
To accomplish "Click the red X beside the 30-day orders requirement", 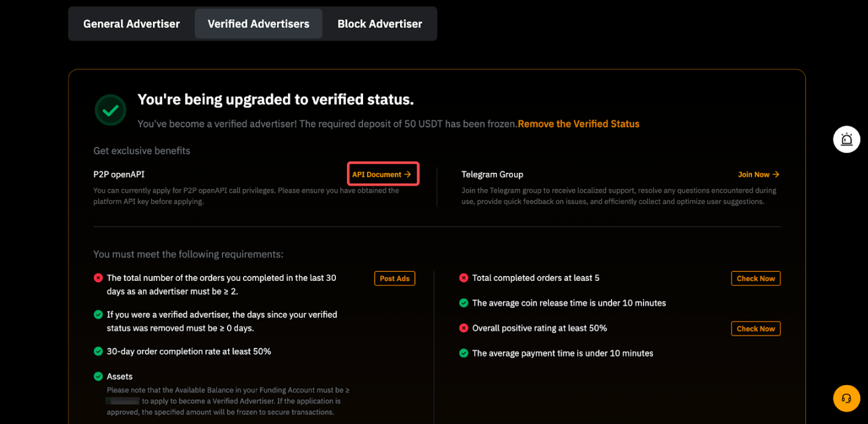I will (x=98, y=278).
